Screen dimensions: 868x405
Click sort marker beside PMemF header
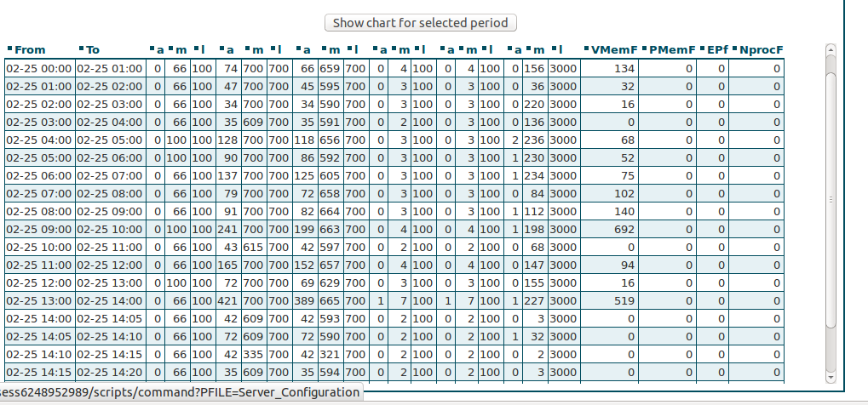644,48
